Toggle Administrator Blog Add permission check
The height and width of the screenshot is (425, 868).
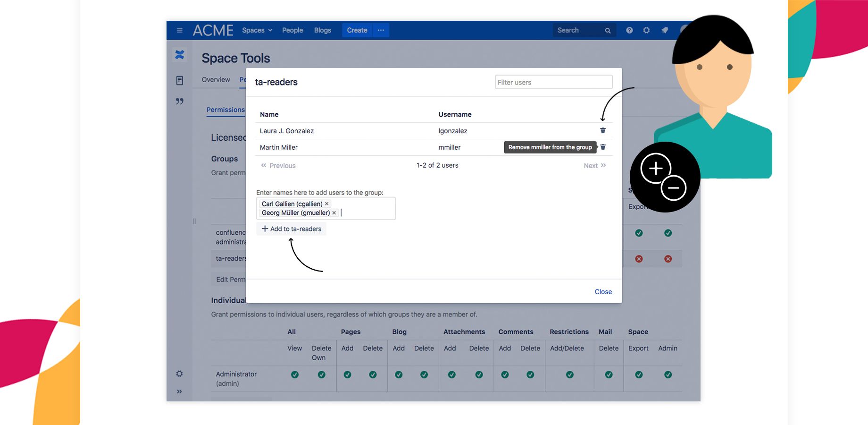click(399, 374)
